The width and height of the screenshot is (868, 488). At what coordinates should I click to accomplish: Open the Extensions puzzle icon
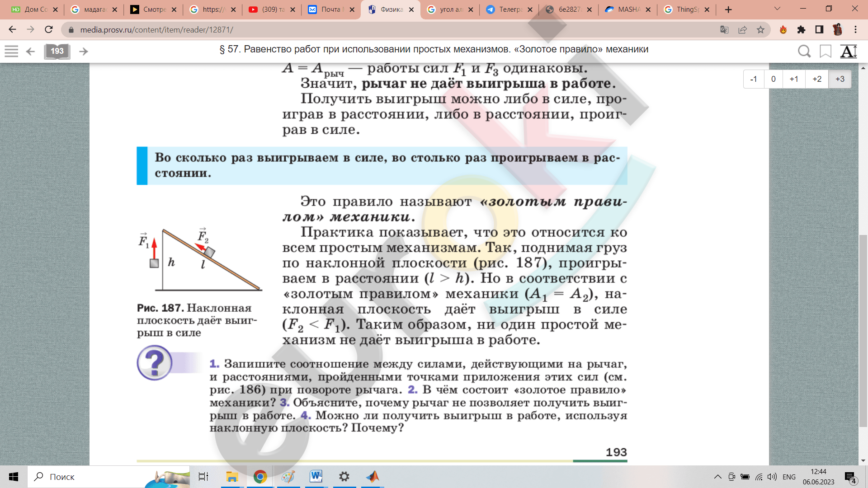[x=801, y=30]
